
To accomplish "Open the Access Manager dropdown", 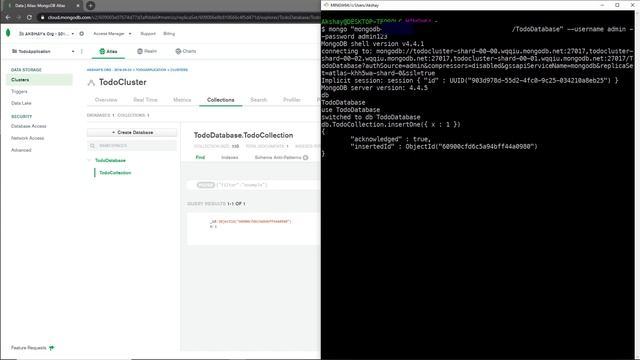I will [x=112, y=33].
